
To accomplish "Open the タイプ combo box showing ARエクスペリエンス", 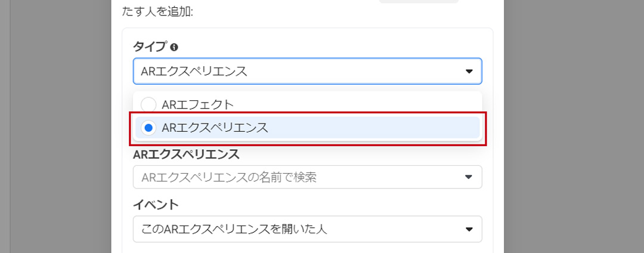I will [298, 72].
